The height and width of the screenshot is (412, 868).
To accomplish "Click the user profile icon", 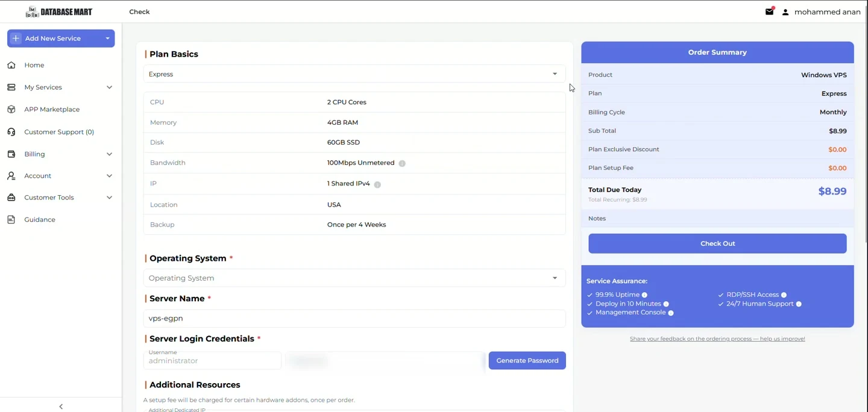I will (x=785, y=12).
